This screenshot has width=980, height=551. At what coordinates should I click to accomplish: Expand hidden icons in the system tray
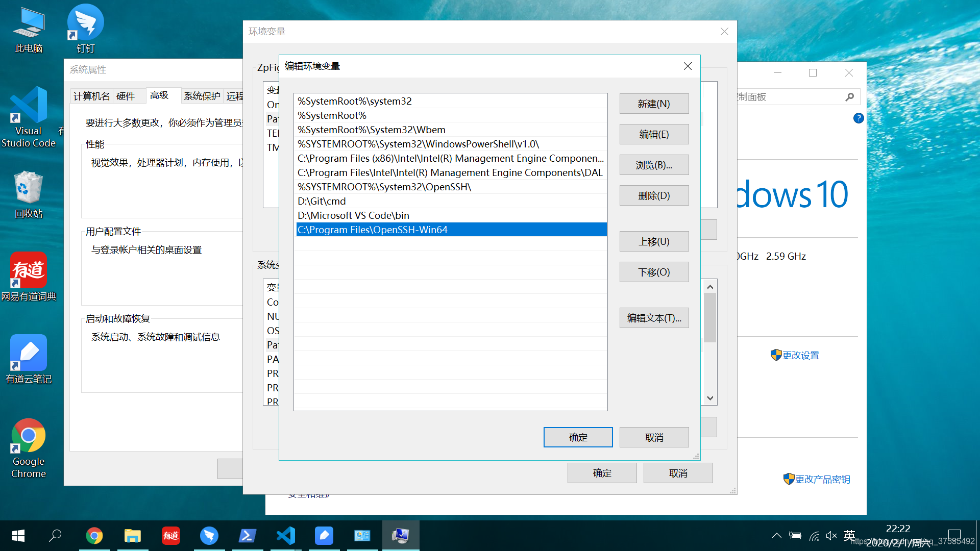[x=776, y=535]
